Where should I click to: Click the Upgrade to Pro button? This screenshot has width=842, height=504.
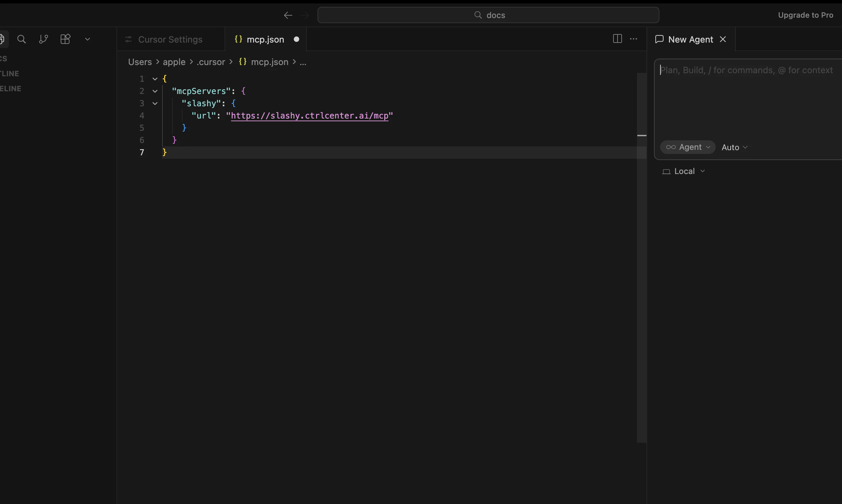point(805,15)
